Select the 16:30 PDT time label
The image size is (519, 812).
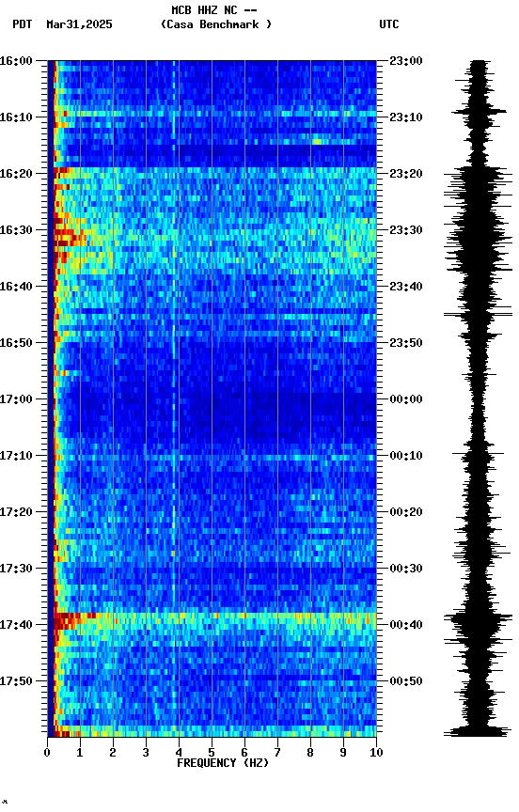point(16,230)
